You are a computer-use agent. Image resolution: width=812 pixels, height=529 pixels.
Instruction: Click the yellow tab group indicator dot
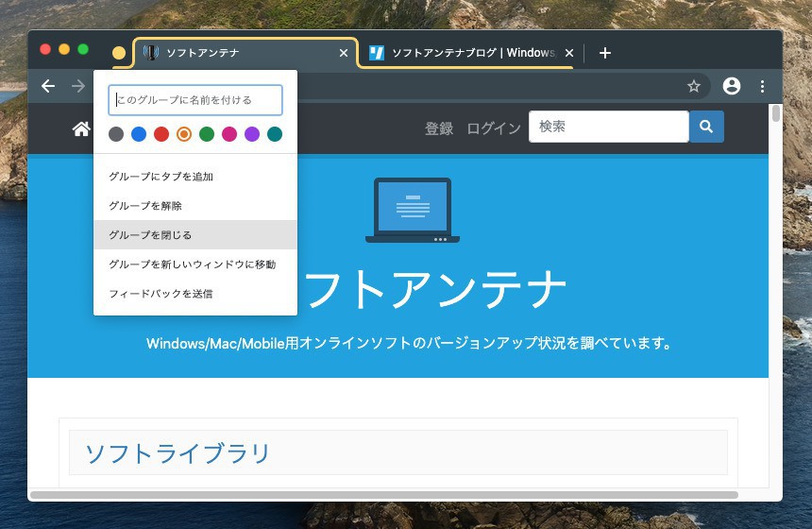pos(119,53)
